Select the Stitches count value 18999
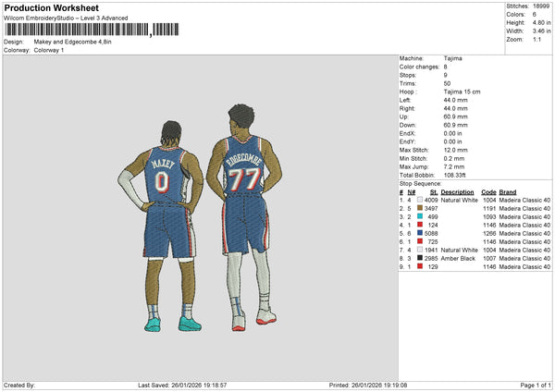Screen dimensions: 555x392 [538, 6]
